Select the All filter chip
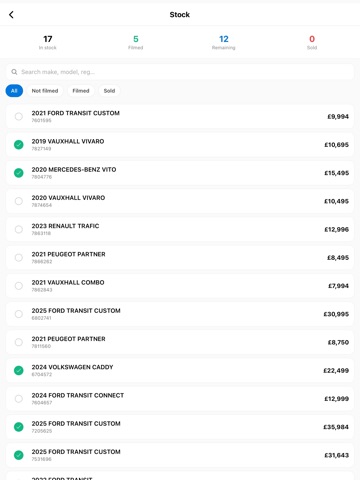This screenshot has width=360, height=480. coord(14,91)
